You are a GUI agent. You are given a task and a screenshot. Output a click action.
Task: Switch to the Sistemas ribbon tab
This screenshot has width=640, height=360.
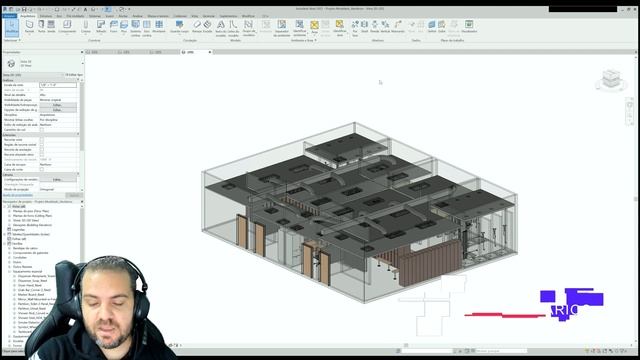click(95, 16)
